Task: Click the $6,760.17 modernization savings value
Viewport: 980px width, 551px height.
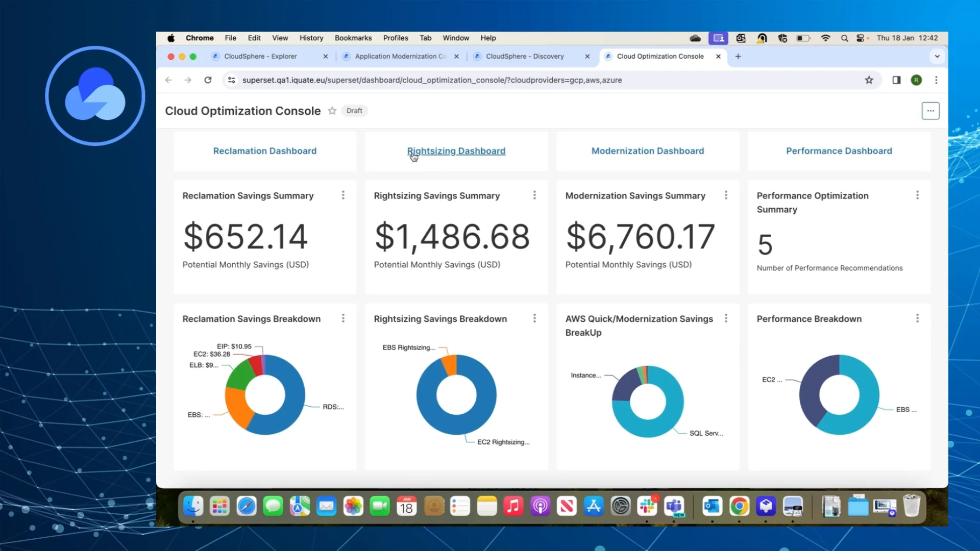Action: pyautogui.click(x=640, y=237)
